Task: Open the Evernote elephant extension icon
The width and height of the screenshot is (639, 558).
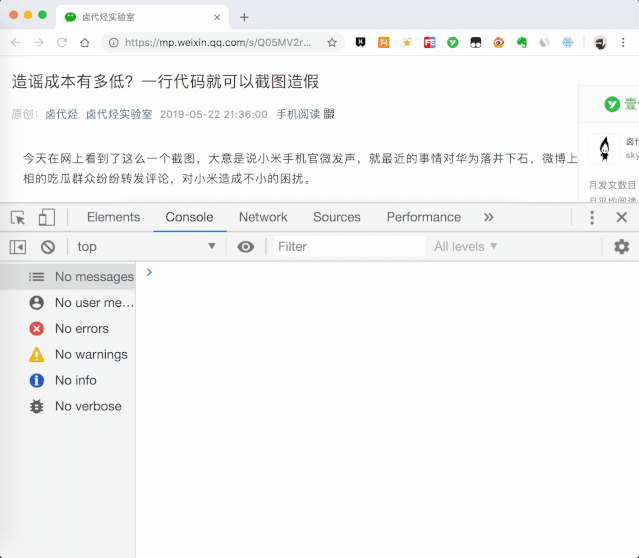Action: pyautogui.click(x=522, y=42)
